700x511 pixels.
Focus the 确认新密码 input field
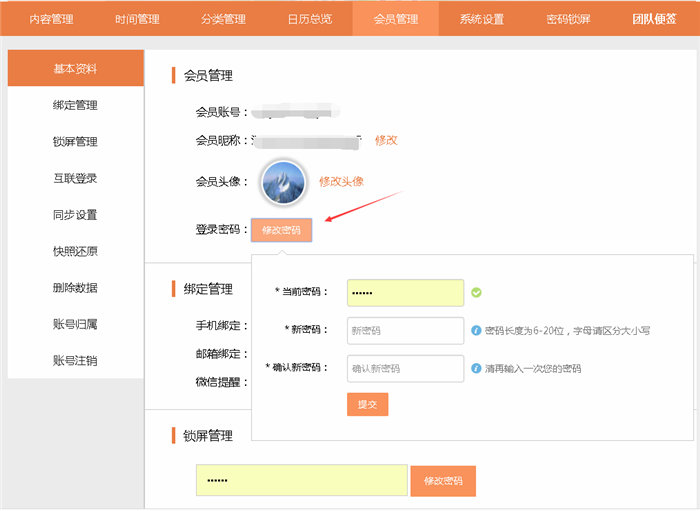405,368
